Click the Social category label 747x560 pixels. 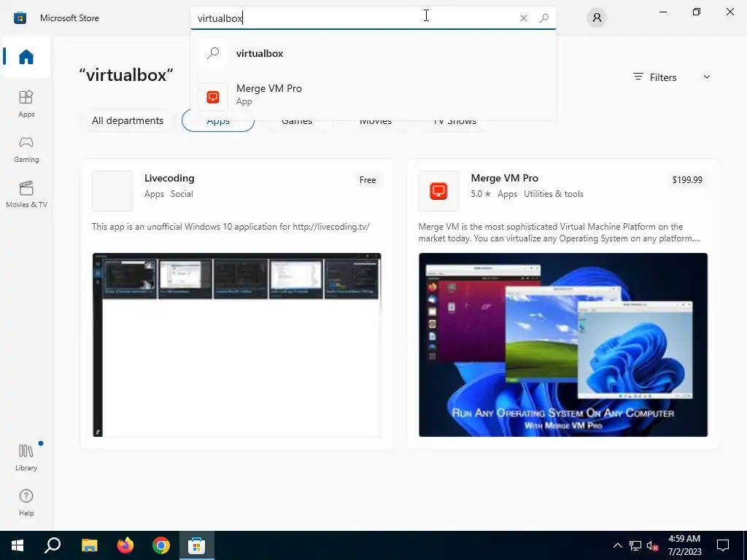point(182,194)
